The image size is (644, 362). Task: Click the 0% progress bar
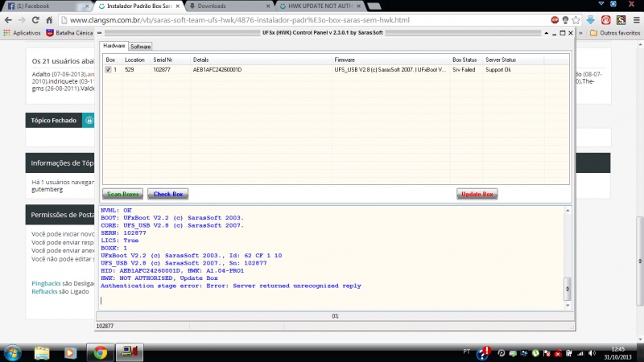335,316
